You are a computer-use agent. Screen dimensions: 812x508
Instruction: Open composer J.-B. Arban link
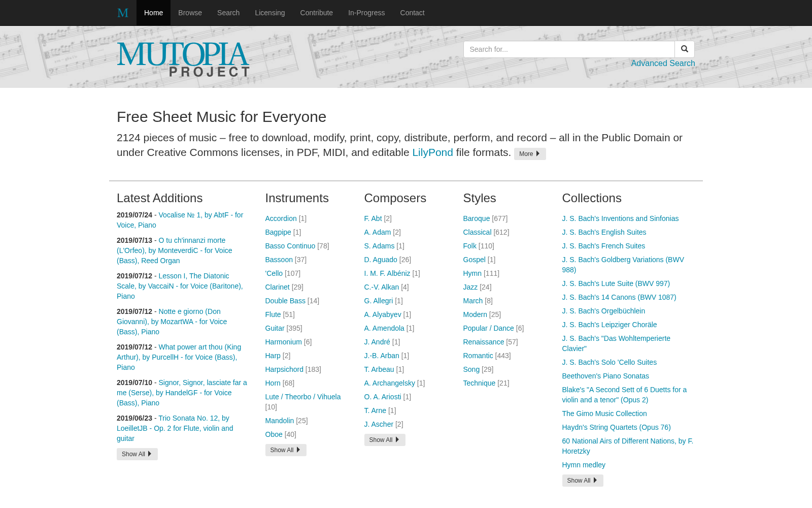click(x=382, y=356)
